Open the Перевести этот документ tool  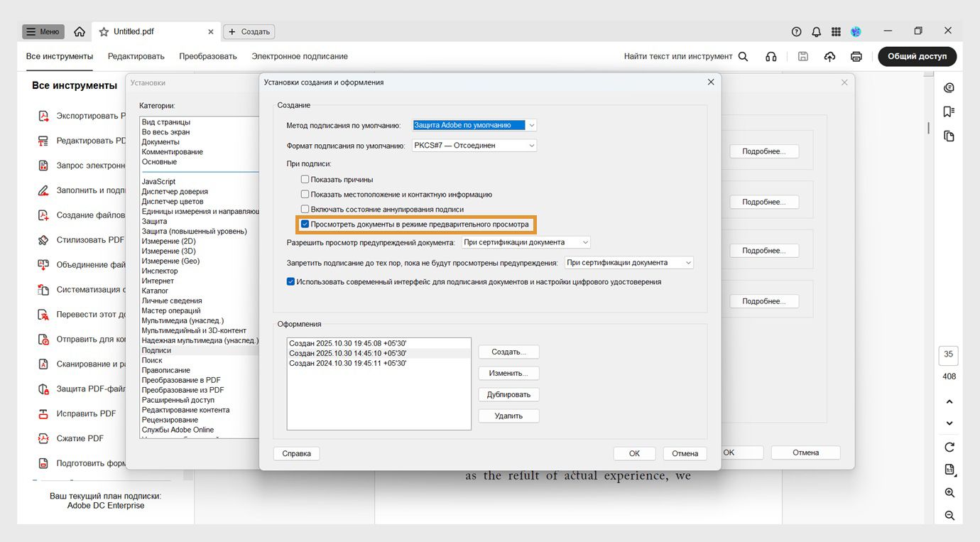point(81,314)
